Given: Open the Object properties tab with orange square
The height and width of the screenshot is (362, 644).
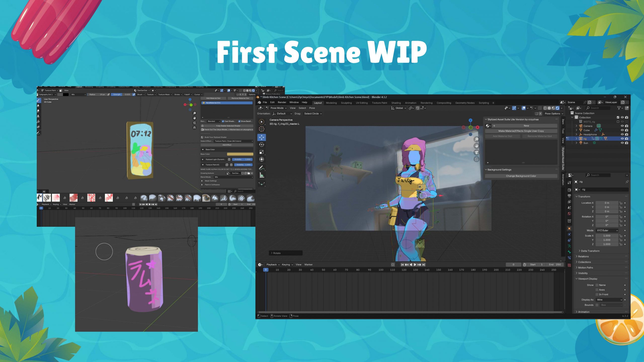Looking at the screenshot, I should [x=569, y=229].
